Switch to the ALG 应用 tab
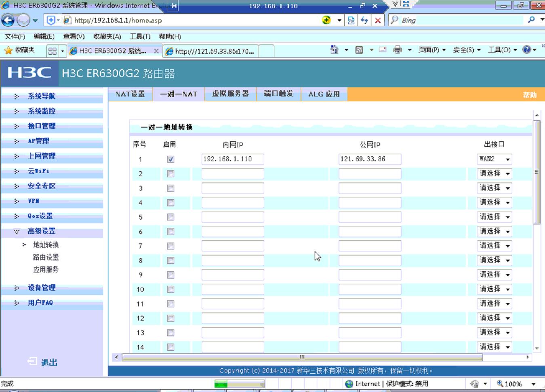This screenshot has height=392, width=545. click(x=324, y=94)
